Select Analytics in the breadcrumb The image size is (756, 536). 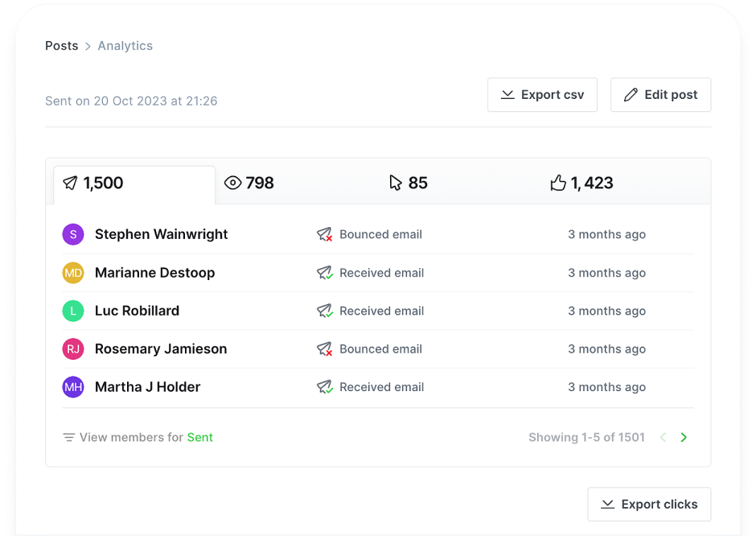(x=125, y=46)
